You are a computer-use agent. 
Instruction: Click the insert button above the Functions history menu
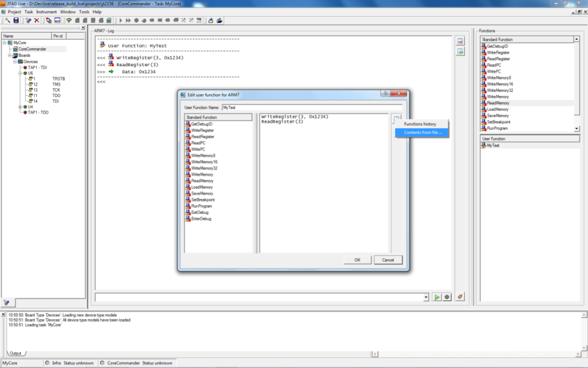(x=396, y=119)
